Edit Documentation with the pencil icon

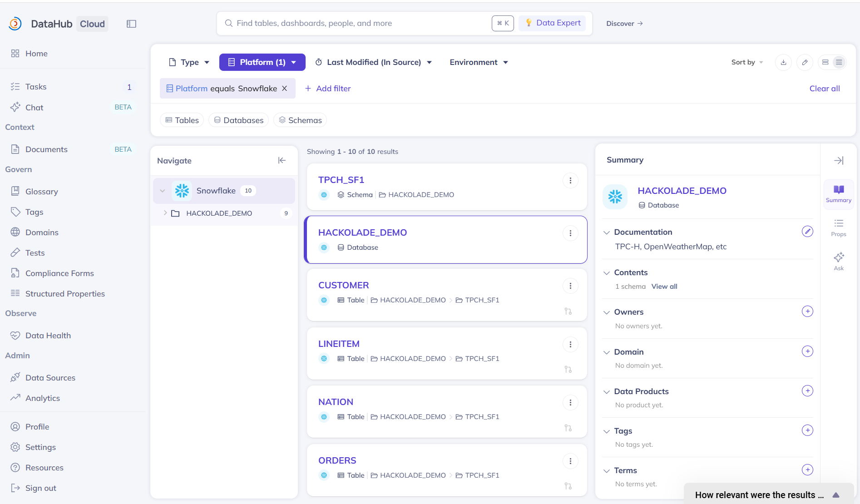coord(807,232)
